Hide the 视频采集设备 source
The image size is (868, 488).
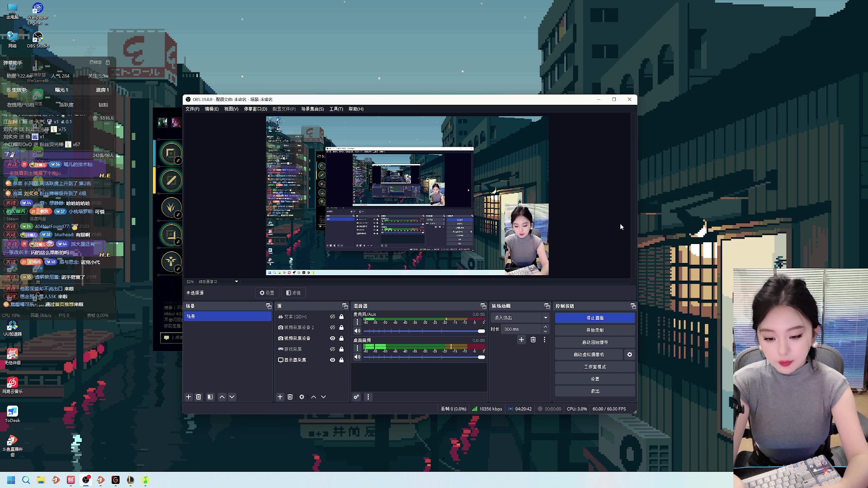coord(332,338)
